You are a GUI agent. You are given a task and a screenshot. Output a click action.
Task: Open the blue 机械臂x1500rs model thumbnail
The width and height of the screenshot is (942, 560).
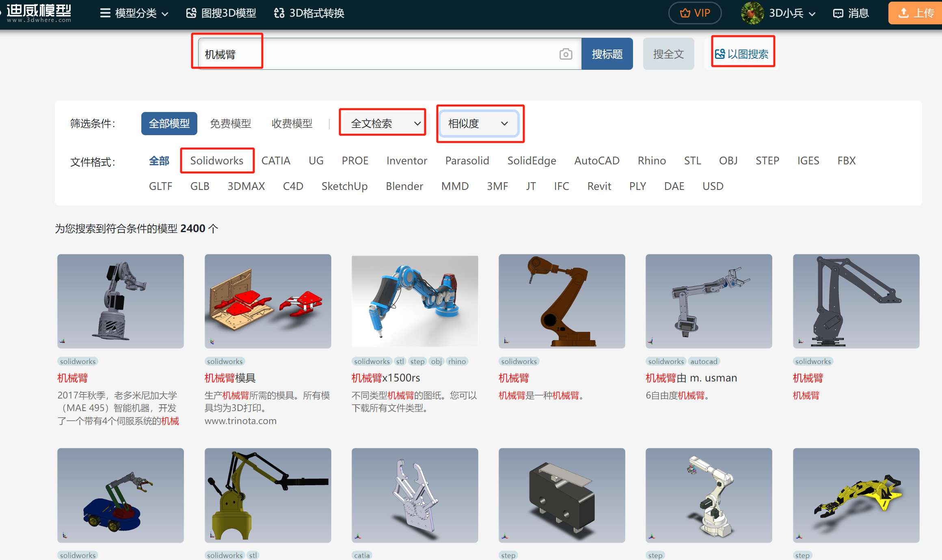pyautogui.click(x=415, y=301)
